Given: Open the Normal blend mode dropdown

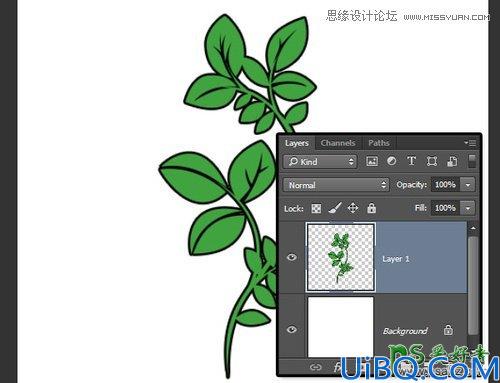Looking at the screenshot, I should pyautogui.click(x=336, y=185).
